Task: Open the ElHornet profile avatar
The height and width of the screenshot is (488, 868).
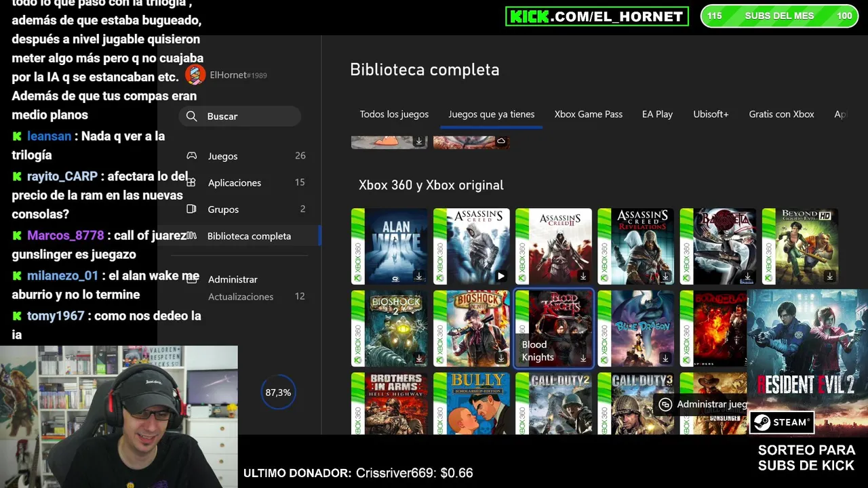Action: click(x=195, y=75)
